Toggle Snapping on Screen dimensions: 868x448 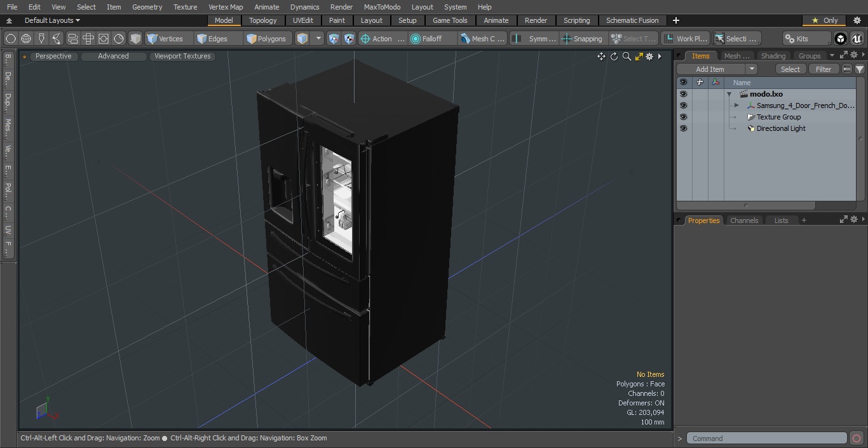(x=583, y=39)
